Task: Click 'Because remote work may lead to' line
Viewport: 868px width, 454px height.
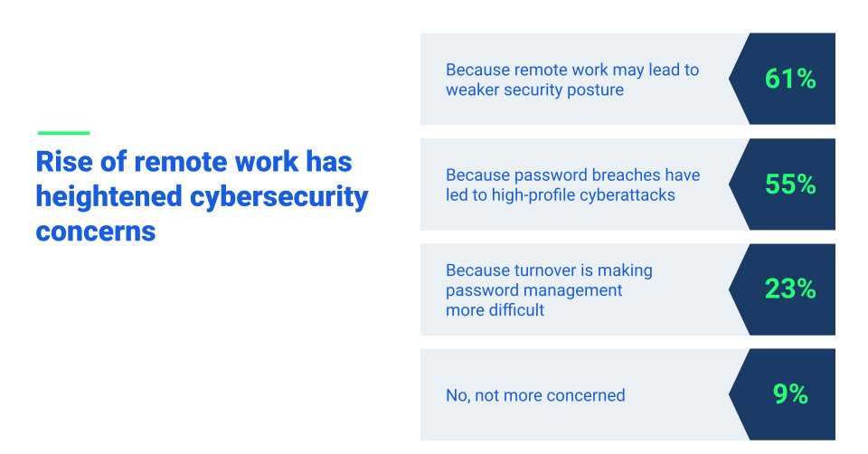Action: [572, 70]
